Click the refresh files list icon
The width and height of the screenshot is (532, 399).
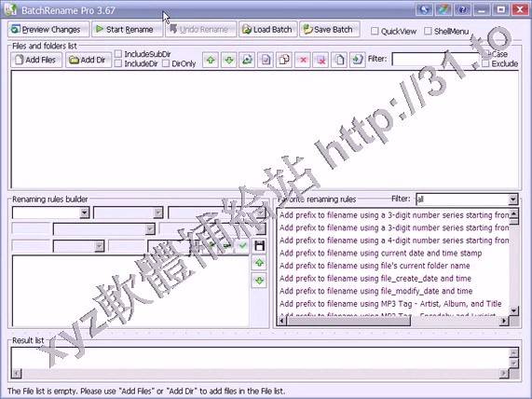(x=247, y=60)
